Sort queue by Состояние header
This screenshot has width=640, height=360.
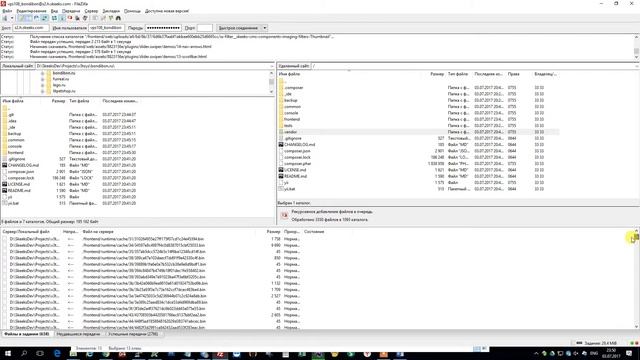coord(314,231)
